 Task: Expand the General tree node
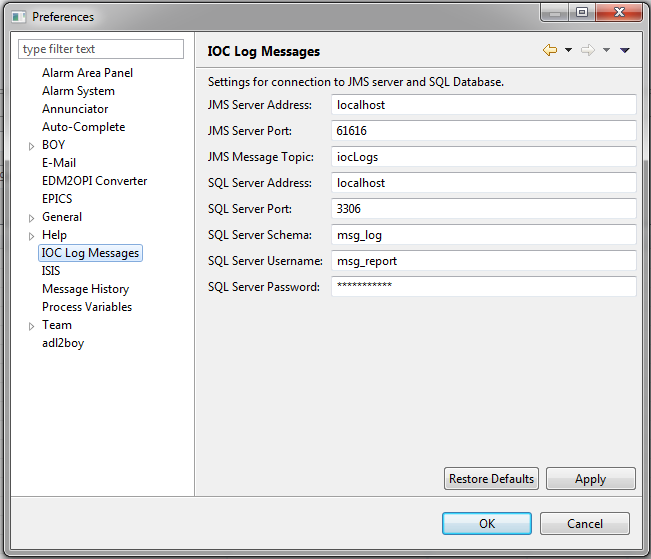(31, 218)
